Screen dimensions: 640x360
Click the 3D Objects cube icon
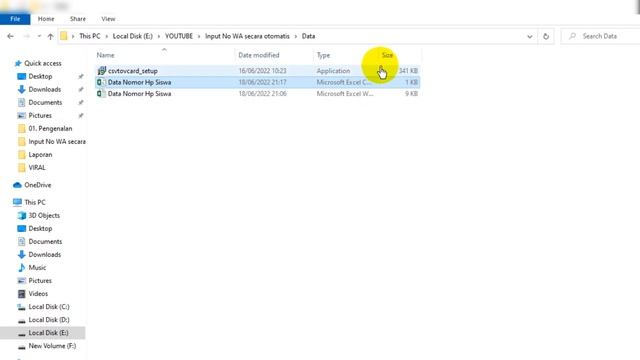pyautogui.click(x=22, y=215)
